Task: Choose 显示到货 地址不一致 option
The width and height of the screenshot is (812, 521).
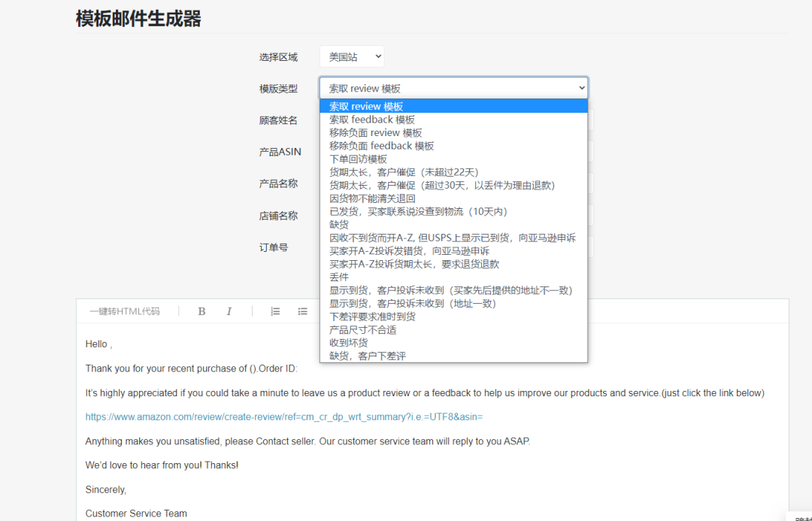Action: point(453,290)
